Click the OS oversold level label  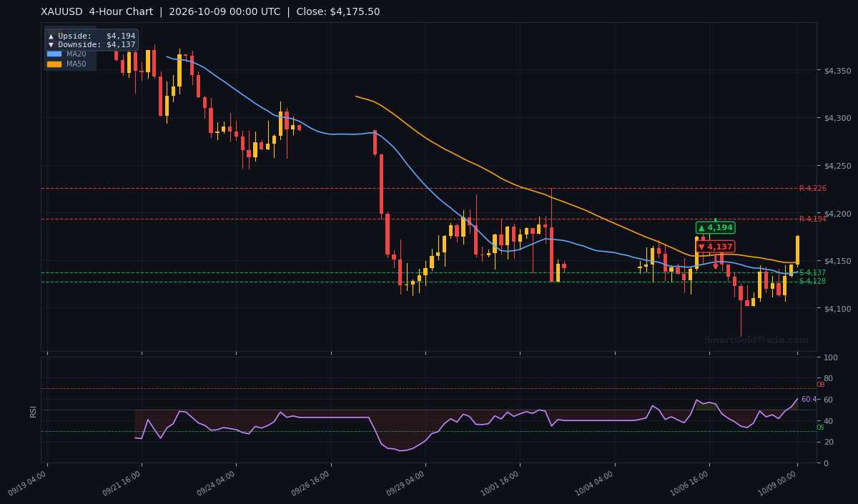pos(820,428)
